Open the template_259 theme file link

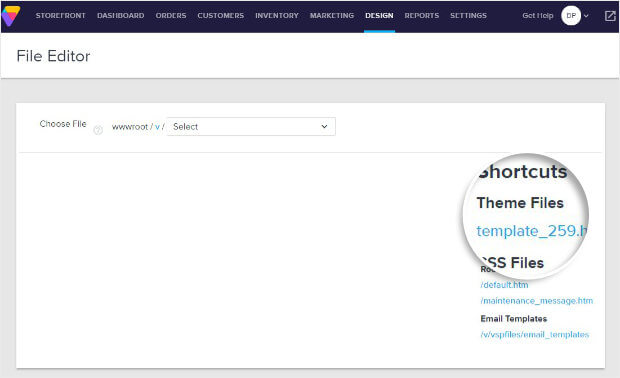pyautogui.click(x=532, y=231)
